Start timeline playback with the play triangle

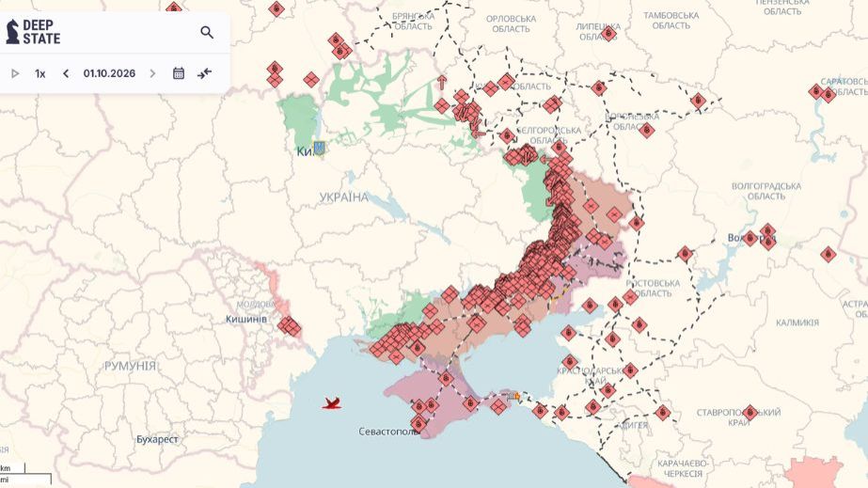[x=15, y=73]
